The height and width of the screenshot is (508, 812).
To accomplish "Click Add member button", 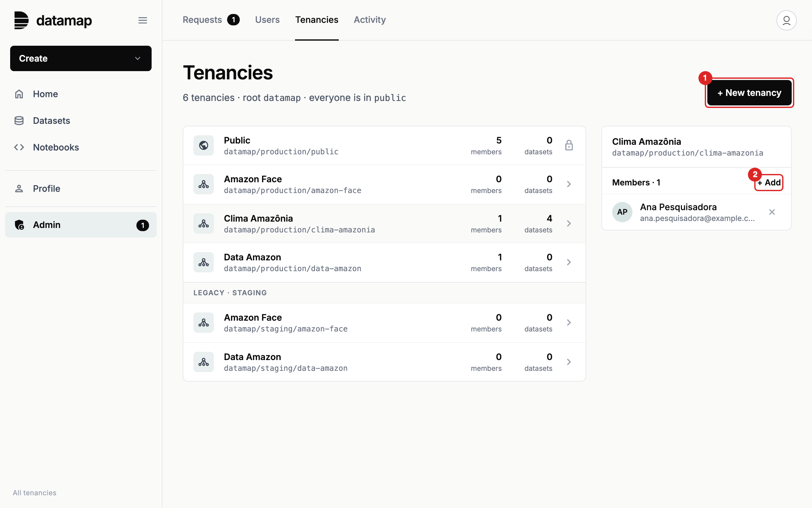I will (769, 183).
